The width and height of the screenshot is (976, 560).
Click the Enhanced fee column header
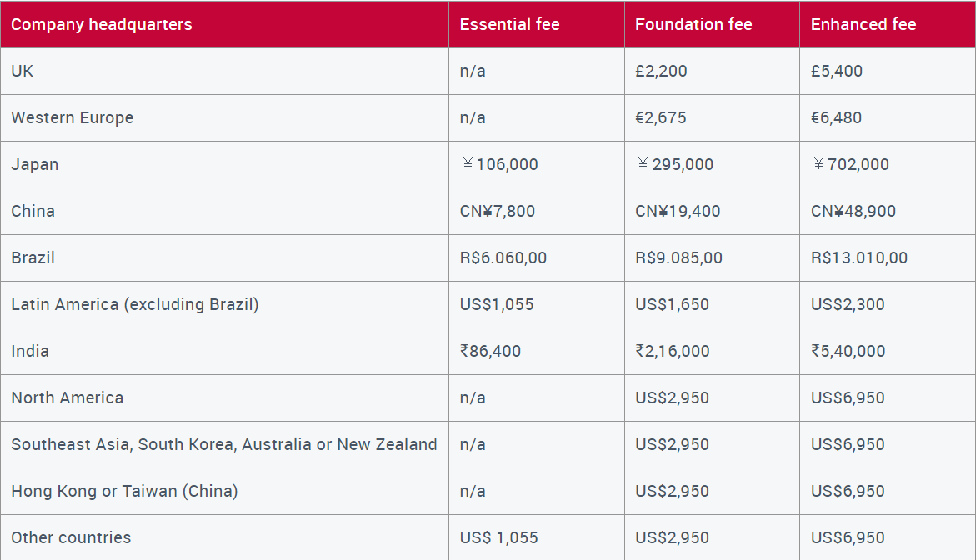pos(863,24)
